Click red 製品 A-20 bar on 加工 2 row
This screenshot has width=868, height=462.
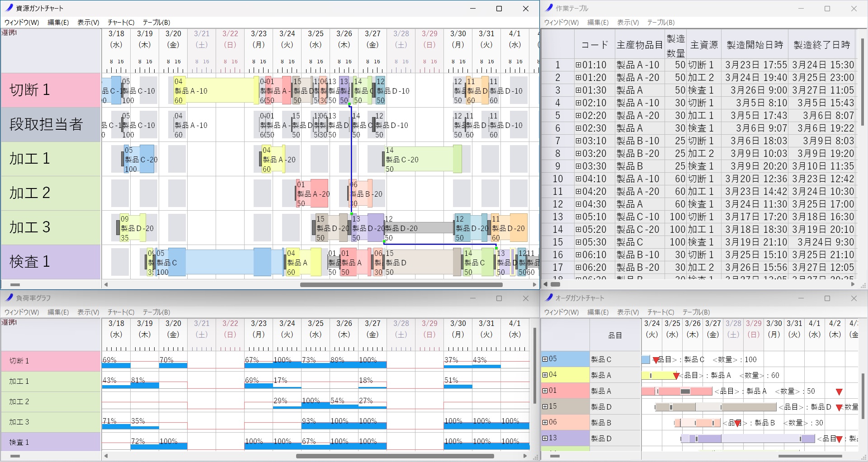(312, 193)
